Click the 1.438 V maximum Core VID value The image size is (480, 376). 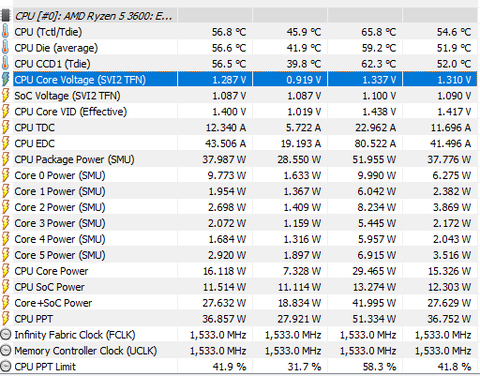379,112
